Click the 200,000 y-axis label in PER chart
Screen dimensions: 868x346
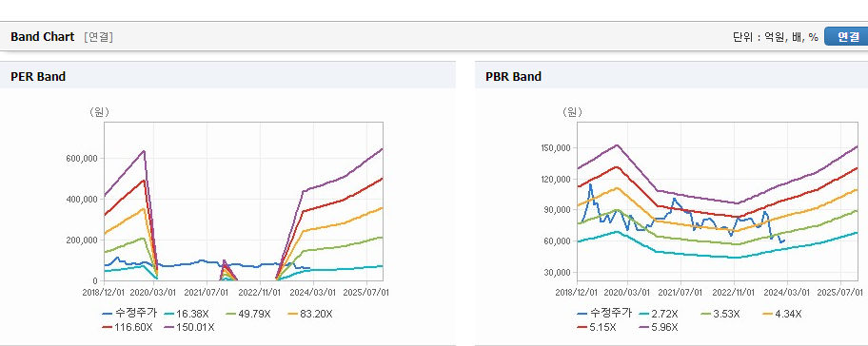pos(82,240)
